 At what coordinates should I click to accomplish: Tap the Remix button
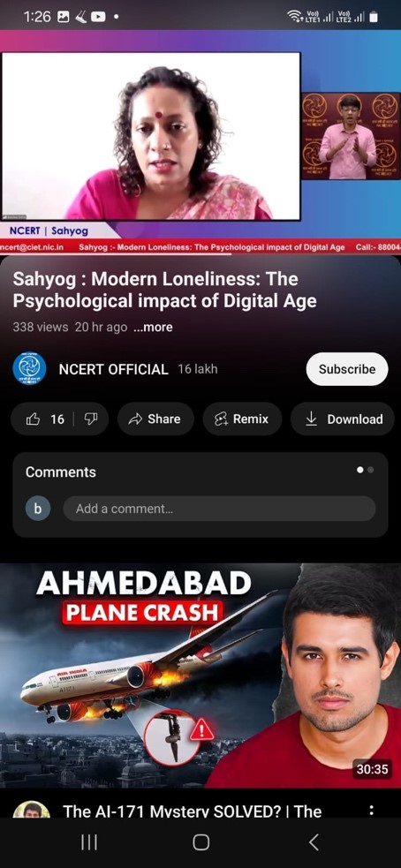(242, 419)
